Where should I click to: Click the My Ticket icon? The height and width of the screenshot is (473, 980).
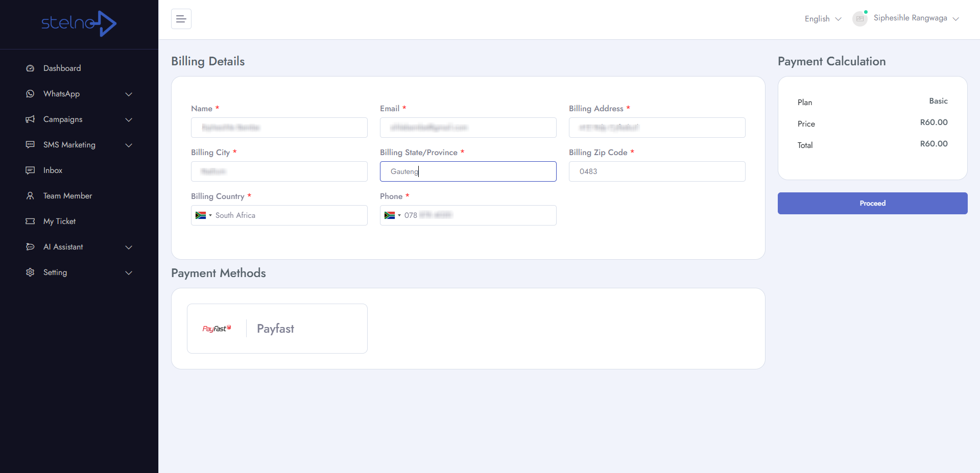30,221
